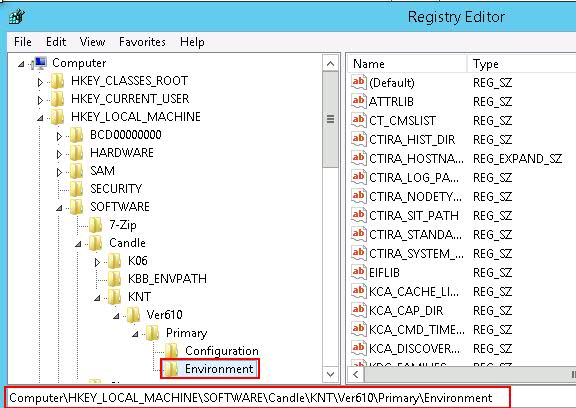This screenshot has width=576, height=408.
Task: Click the Configuration key folder icon
Action: (x=172, y=351)
